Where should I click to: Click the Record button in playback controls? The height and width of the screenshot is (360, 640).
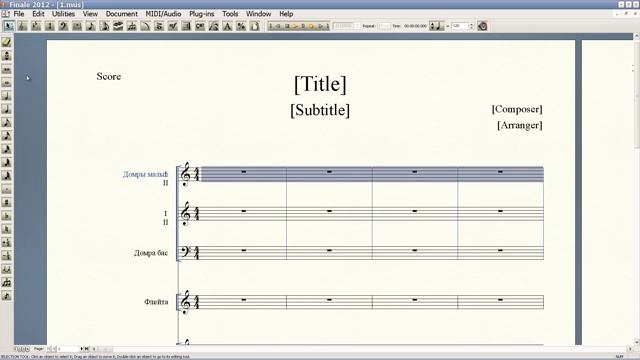312,26
